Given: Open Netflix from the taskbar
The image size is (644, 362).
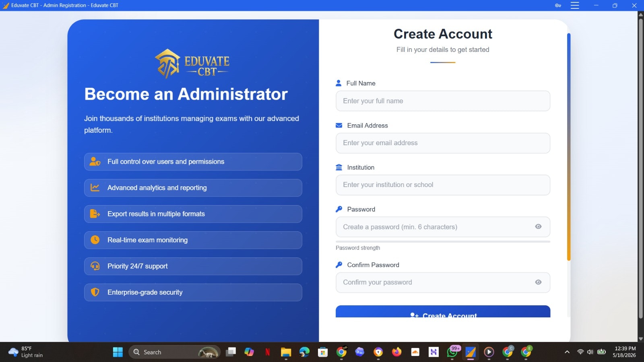Looking at the screenshot, I should (x=268, y=352).
